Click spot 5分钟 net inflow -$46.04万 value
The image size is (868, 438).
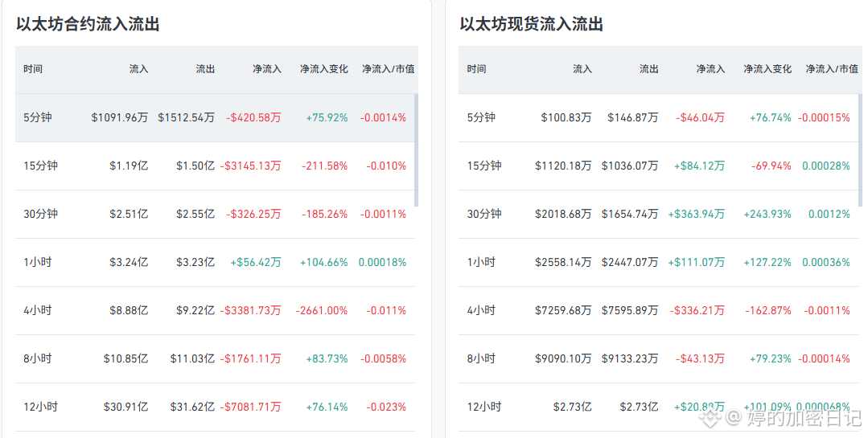(700, 118)
